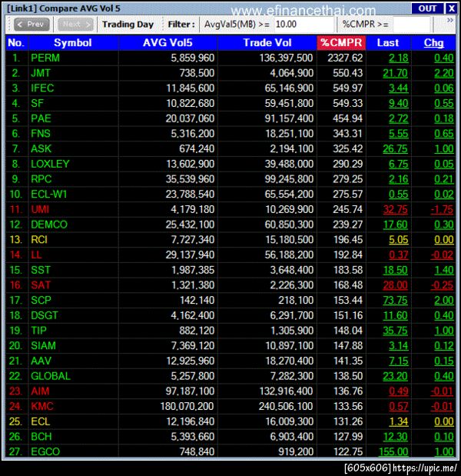Select the AAV symbol
The height and width of the screenshot is (476, 461).
pyautogui.click(x=41, y=361)
